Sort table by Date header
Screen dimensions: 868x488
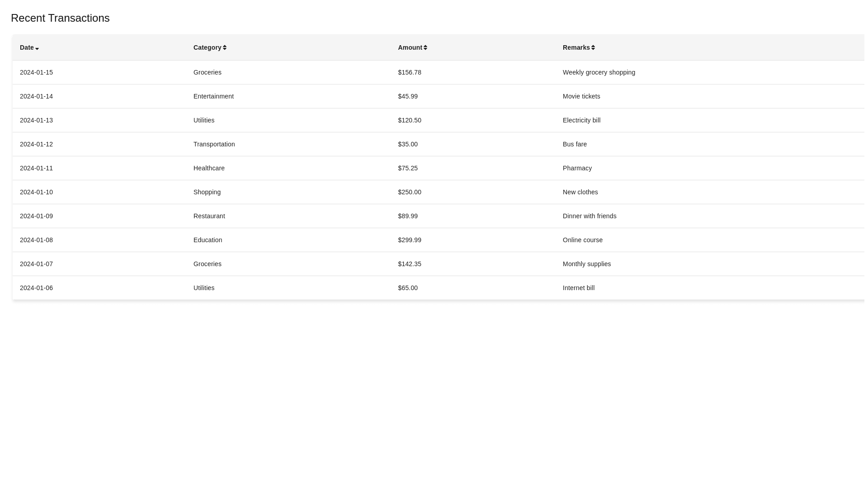pos(27,47)
